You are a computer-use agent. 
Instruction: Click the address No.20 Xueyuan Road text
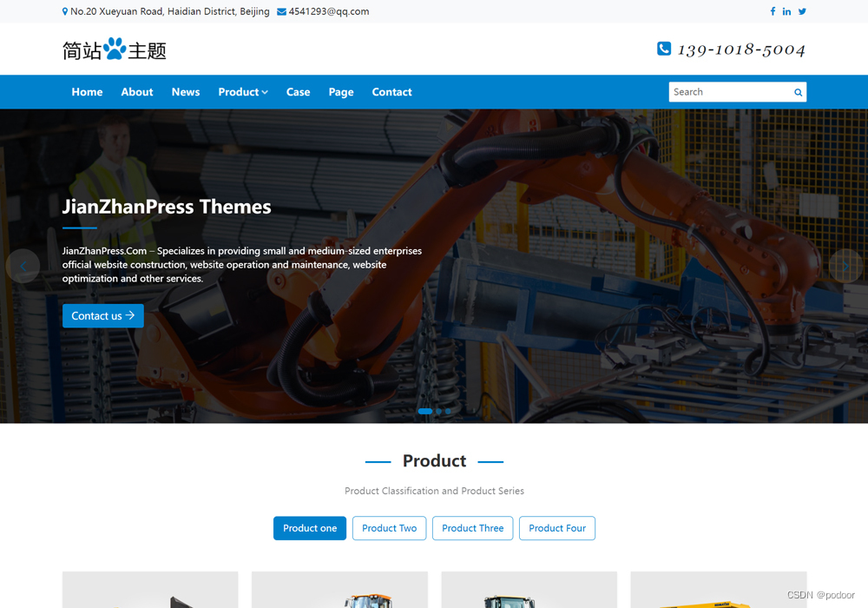point(170,11)
